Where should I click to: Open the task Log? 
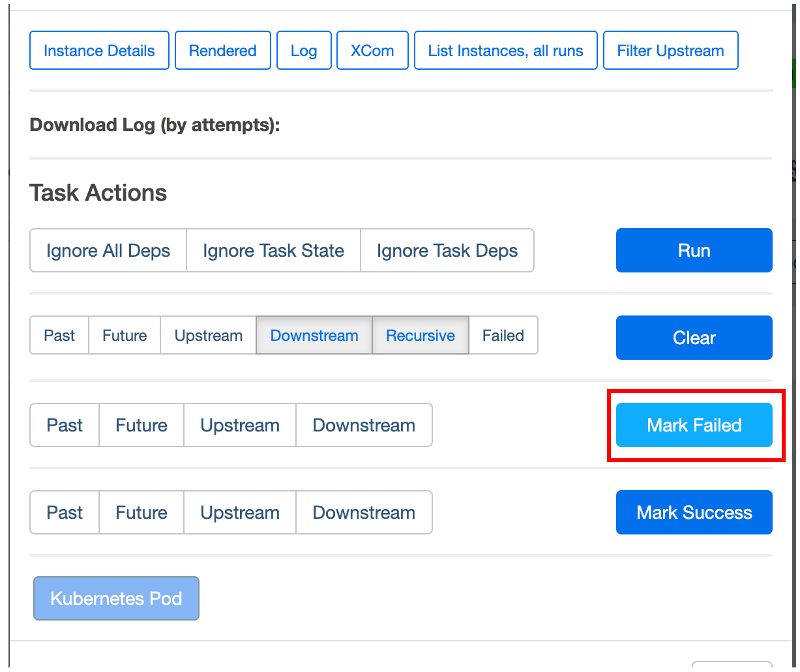point(304,51)
